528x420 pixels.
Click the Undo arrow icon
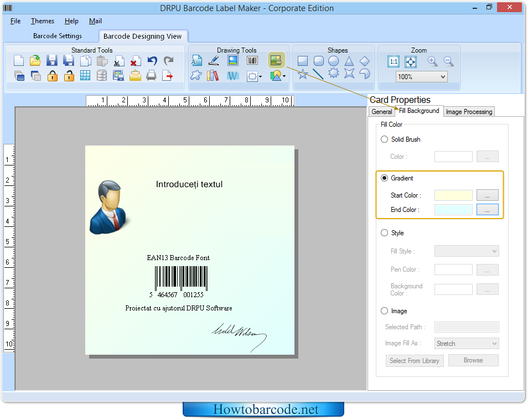click(152, 61)
